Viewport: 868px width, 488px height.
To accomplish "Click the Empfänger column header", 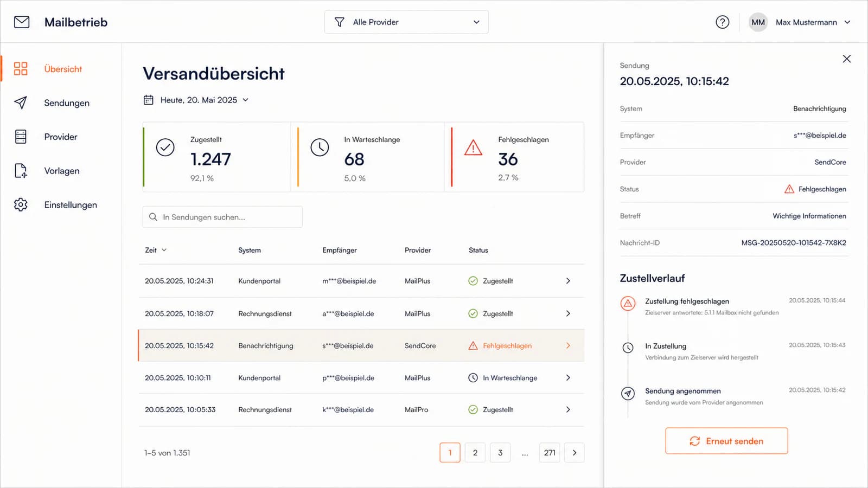I will pos(340,250).
